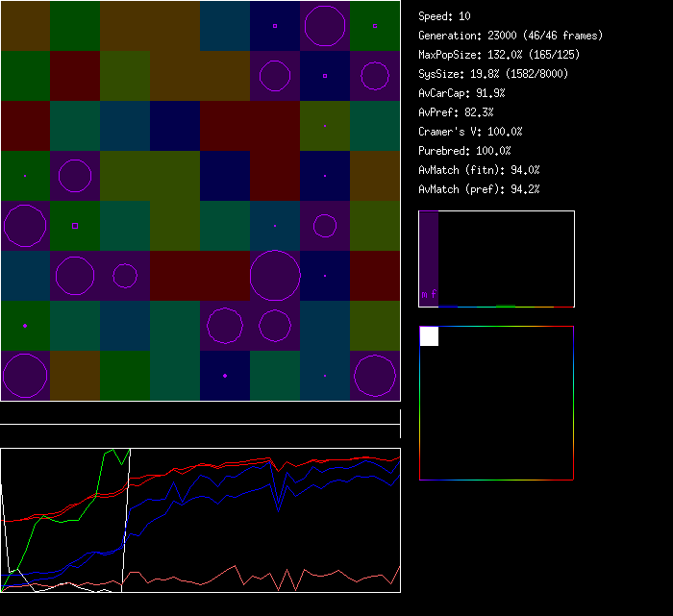Click the Purebred: 100.0% label
The height and width of the screenshot is (616, 673).
(465, 151)
